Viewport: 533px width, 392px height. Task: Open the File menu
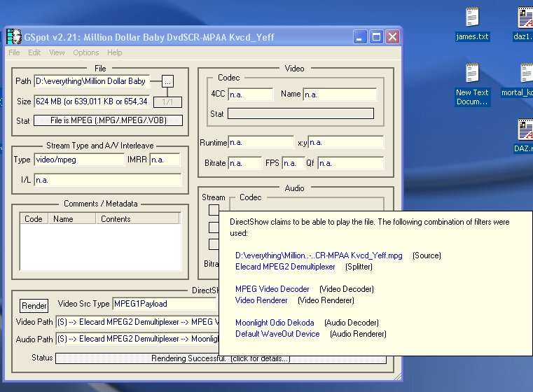(x=14, y=52)
